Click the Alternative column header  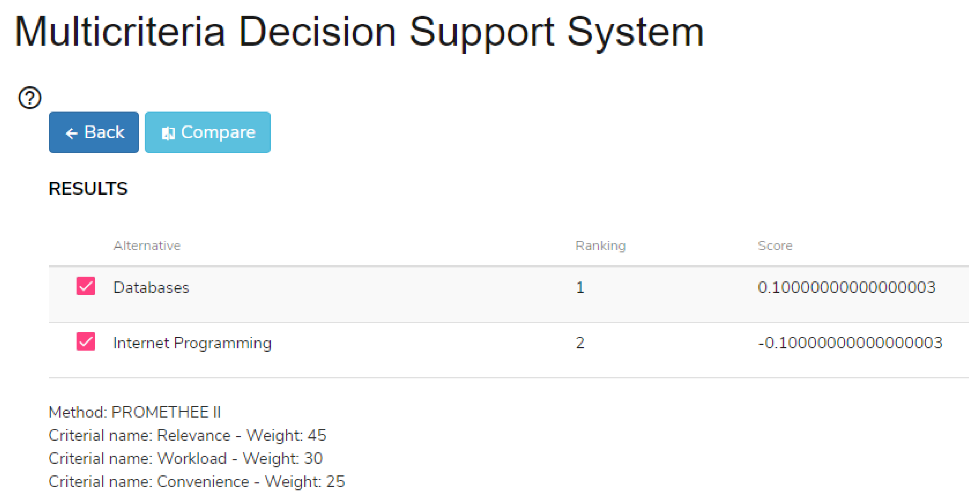point(147,246)
